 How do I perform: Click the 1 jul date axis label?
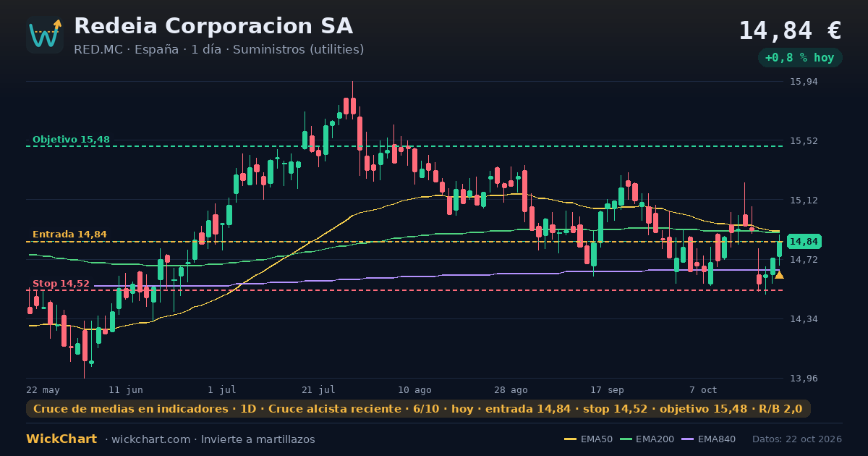click(222, 389)
